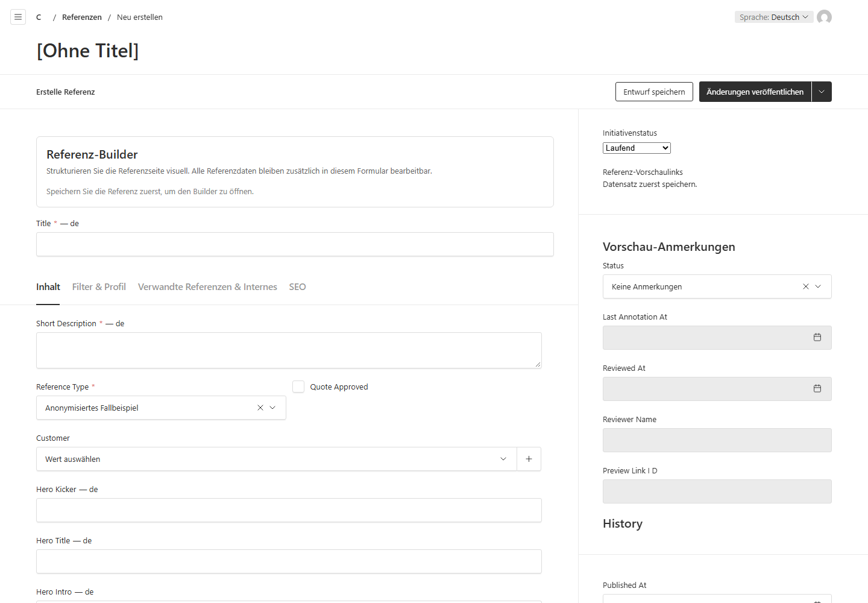Expand publish options arrow next to Änderungen veröffentlichen
This screenshot has height=603, width=868.
822,92
